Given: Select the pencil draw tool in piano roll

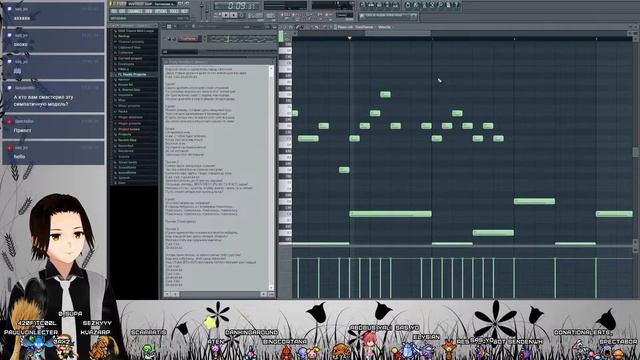Looking at the screenshot, I should (x=297, y=27).
